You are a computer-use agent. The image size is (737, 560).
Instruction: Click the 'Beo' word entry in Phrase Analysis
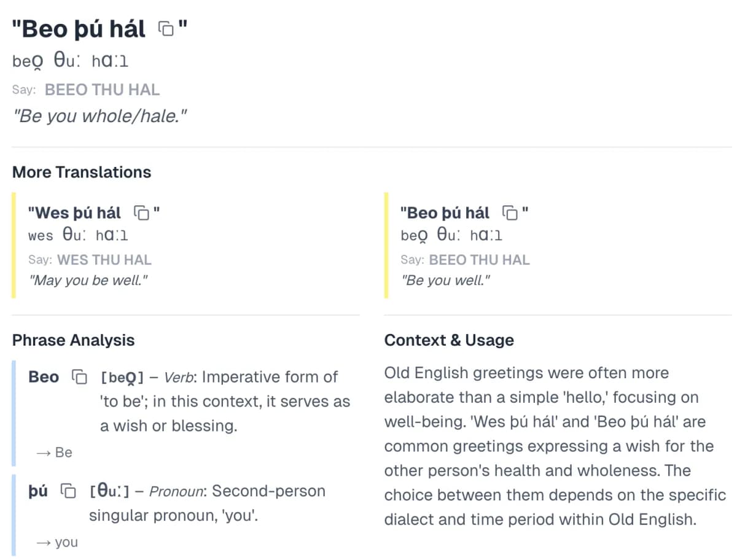44,377
